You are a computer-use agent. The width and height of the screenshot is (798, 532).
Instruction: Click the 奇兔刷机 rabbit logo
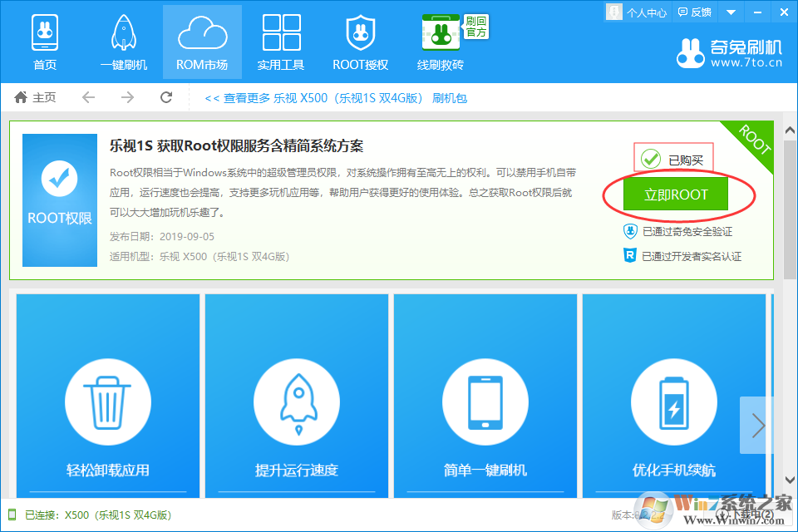(x=691, y=53)
